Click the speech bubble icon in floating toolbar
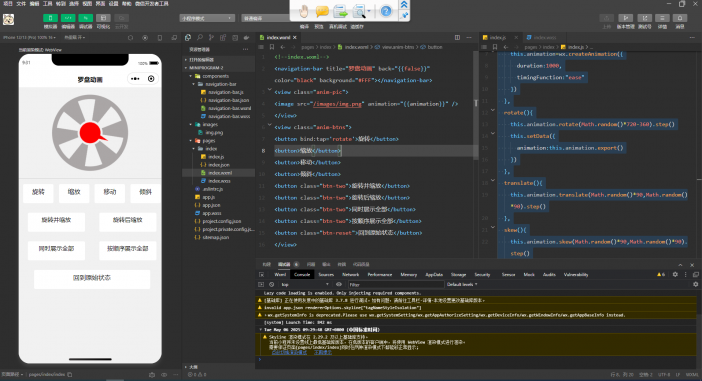The height and width of the screenshot is (381, 702). tap(322, 11)
